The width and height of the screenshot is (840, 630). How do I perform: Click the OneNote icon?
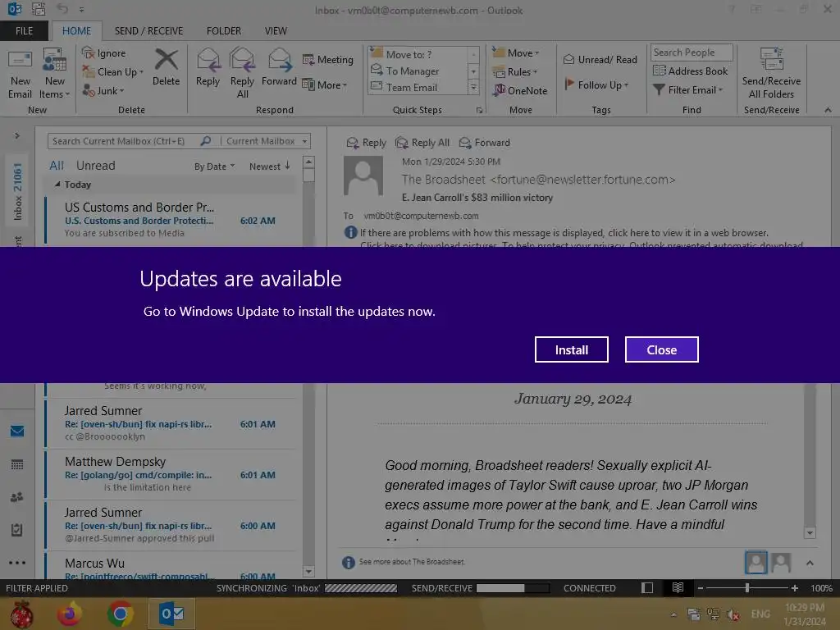pyautogui.click(x=520, y=90)
